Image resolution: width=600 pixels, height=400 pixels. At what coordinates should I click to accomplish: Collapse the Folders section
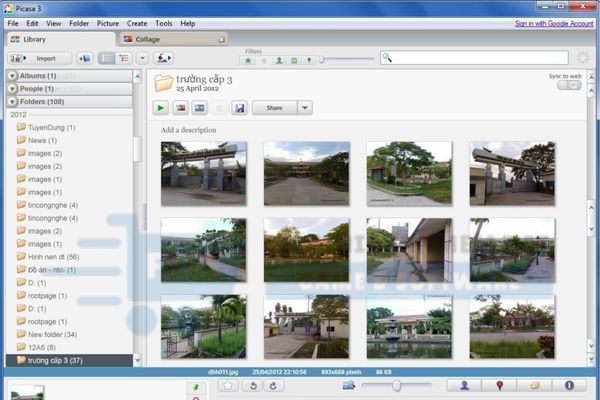12,102
